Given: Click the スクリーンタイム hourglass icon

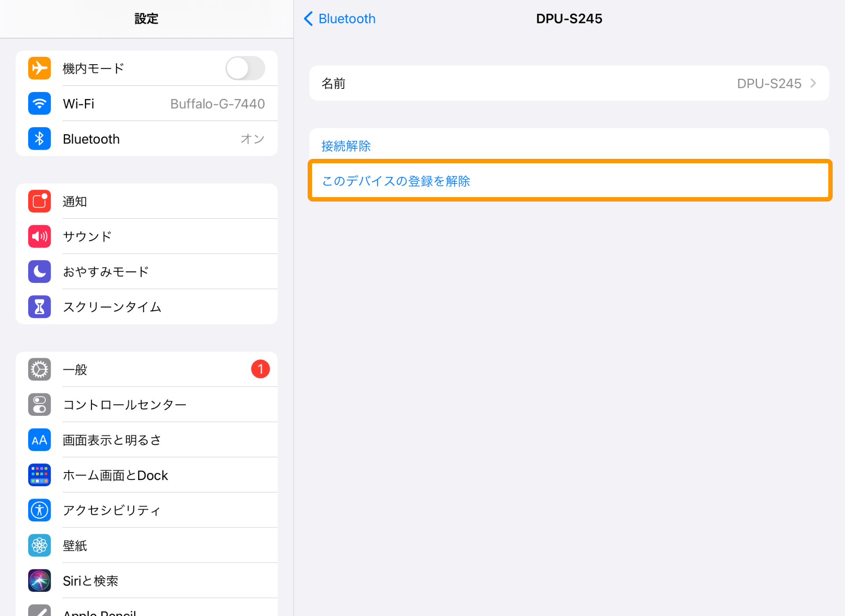Looking at the screenshot, I should click(x=39, y=307).
